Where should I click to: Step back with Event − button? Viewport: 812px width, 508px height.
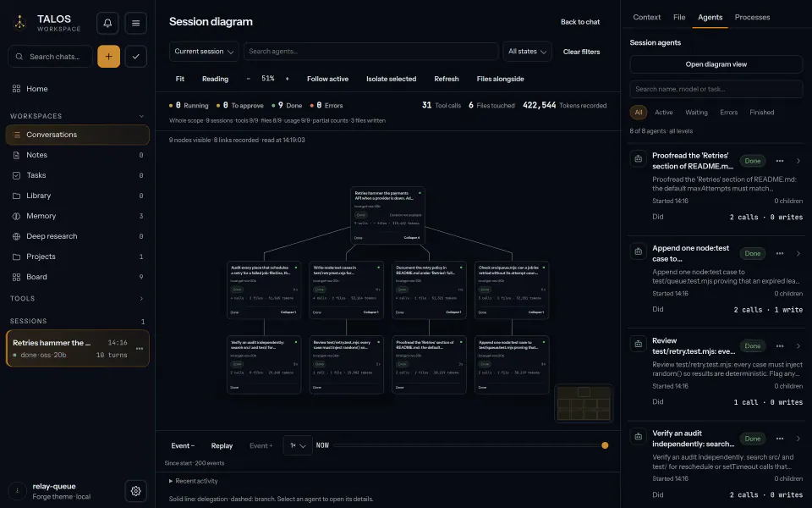pyautogui.click(x=183, y=446)
